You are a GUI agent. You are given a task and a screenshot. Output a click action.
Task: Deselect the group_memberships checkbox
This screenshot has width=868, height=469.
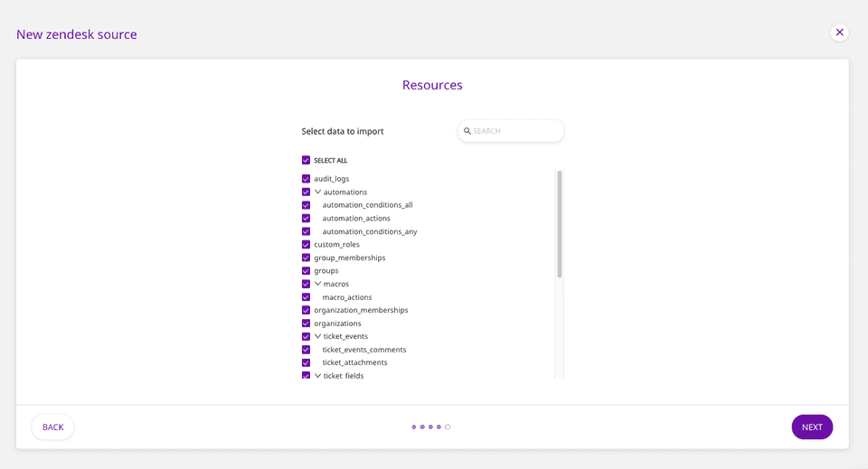point(306,258)
